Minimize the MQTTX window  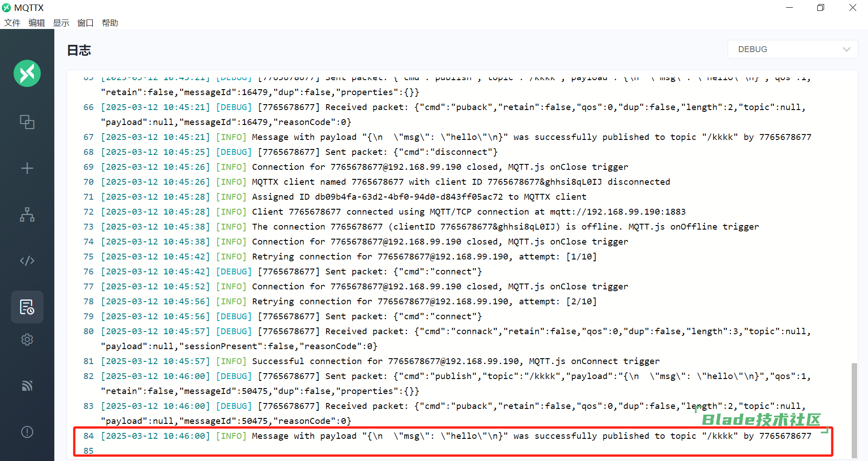click(x=789, y=8)
